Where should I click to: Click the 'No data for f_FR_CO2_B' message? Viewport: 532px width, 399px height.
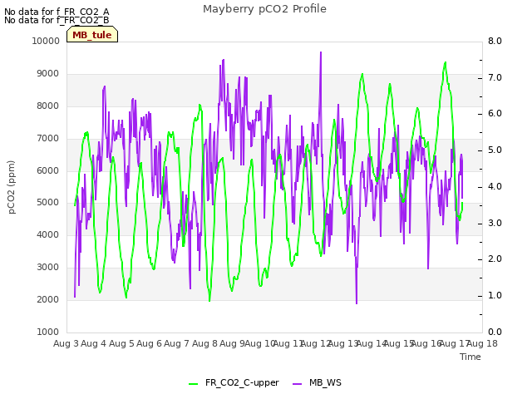point(57,20)
